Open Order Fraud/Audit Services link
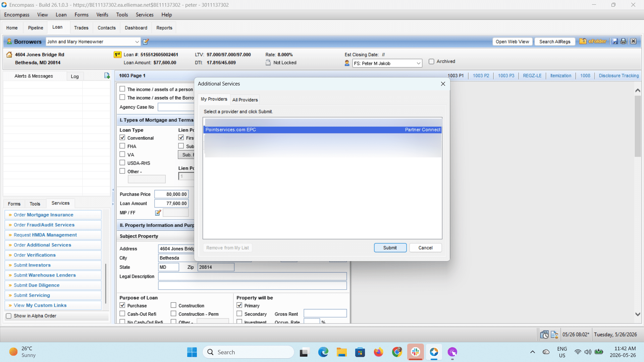This screenshot has height=362, width=644. [53, 225]
